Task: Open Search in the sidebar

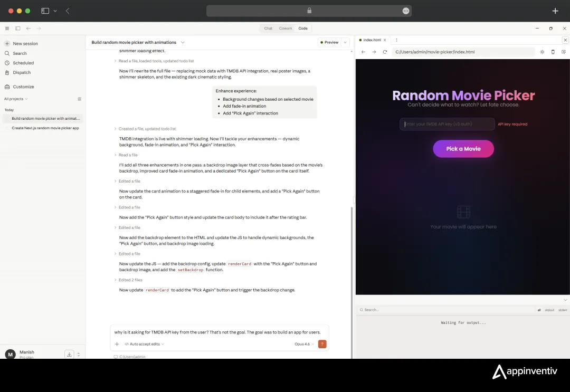Action: 19,53
